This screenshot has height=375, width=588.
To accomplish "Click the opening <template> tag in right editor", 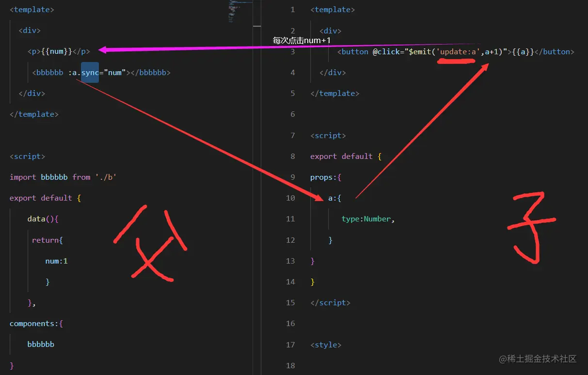I will (333, 10).
